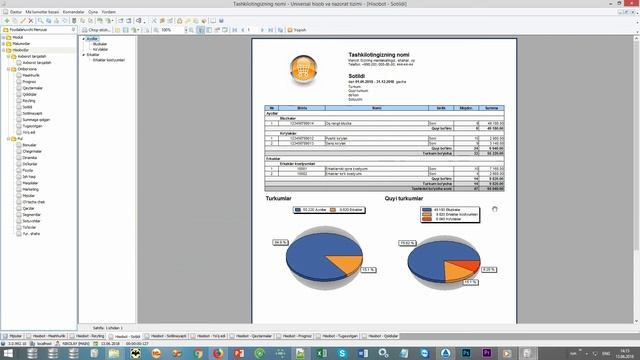Select Bonuslar item under Pul
Viewport: 640px width, 360px height.
coord(29,145)
